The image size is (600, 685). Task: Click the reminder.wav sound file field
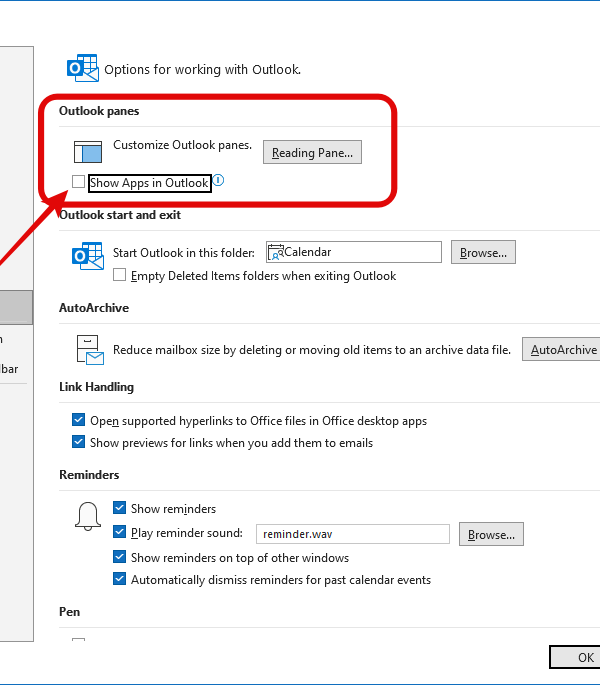[x=353, y=534]
